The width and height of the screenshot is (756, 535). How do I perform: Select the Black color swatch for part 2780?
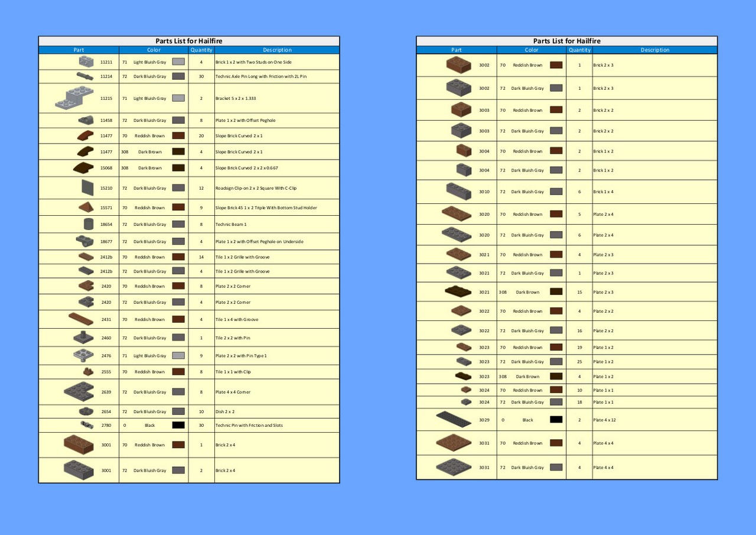(178, 425)
